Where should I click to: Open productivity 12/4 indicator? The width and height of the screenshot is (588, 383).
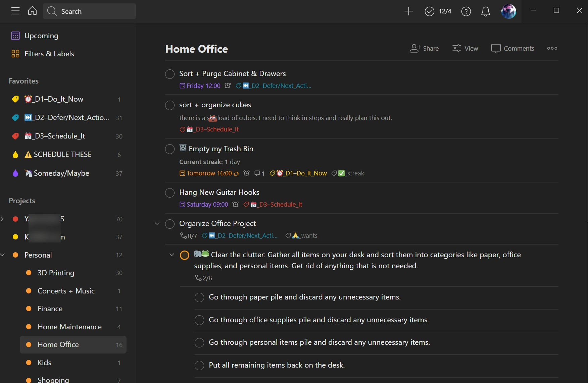click(438, 11)
